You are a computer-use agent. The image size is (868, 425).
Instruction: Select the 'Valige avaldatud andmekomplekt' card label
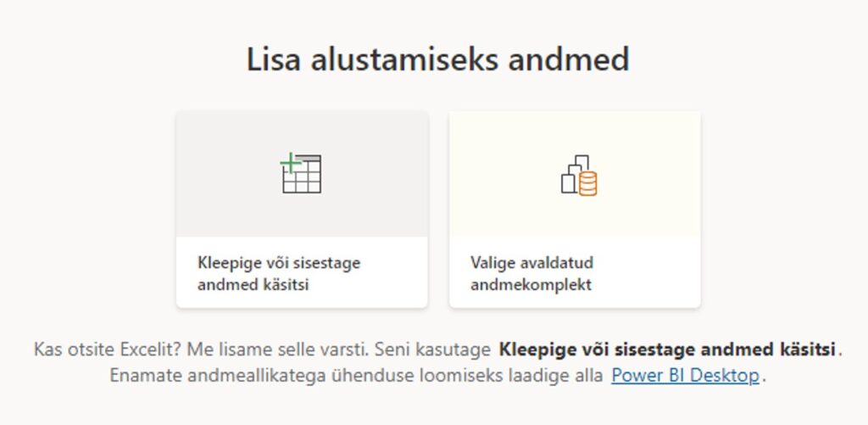pyautogui.click(x=531, y=273)
